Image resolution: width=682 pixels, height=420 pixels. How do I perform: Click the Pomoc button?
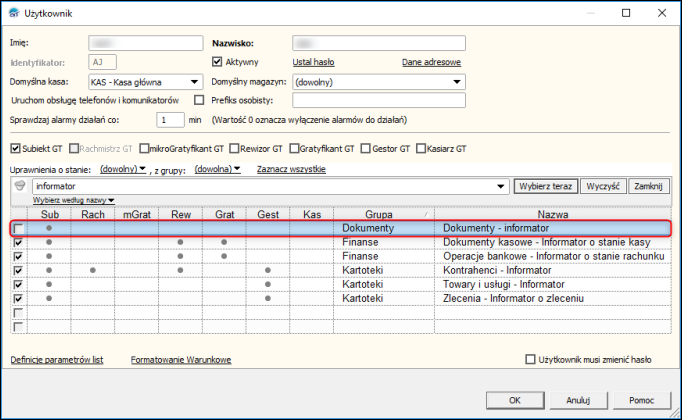coord(642,400)
